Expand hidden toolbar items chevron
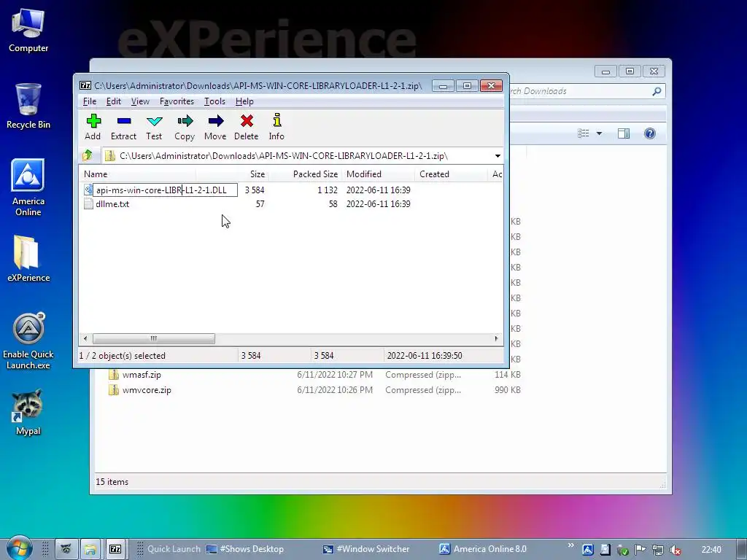 click(x=570, y=545)
